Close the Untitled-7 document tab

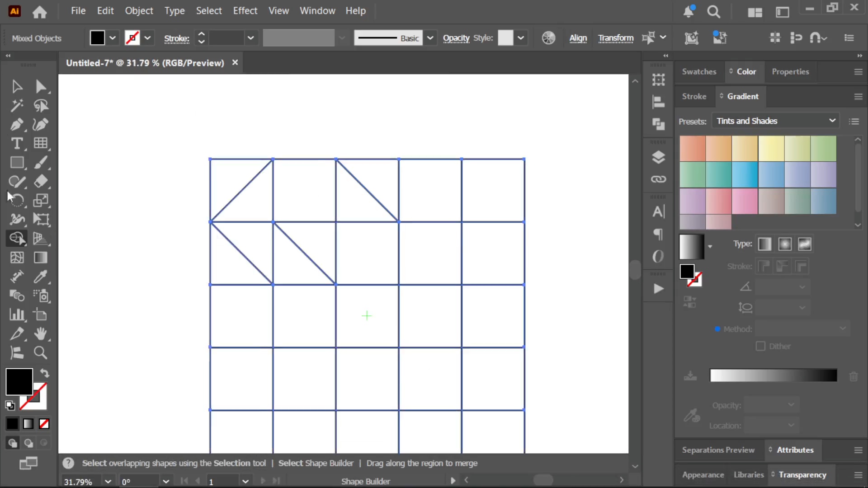tap(235, 62)
